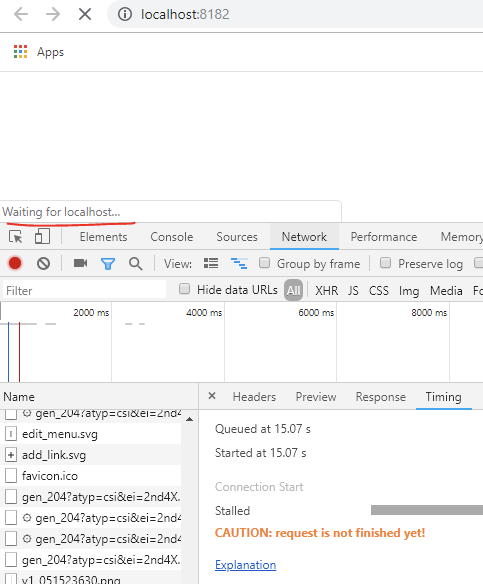Filter requests by Img

coord(409,291)
